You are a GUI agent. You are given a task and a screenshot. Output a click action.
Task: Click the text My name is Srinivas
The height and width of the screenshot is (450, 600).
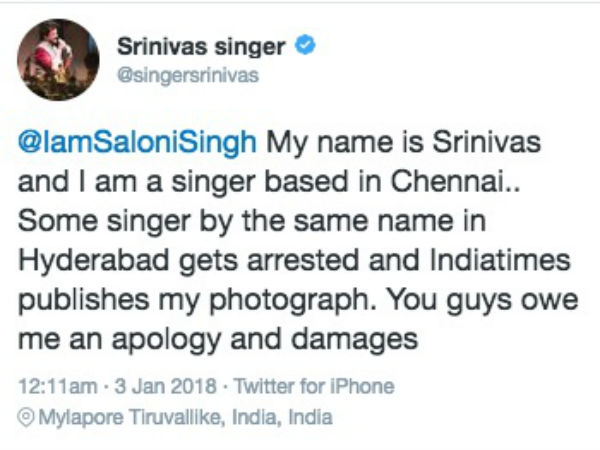pos(403,143)
